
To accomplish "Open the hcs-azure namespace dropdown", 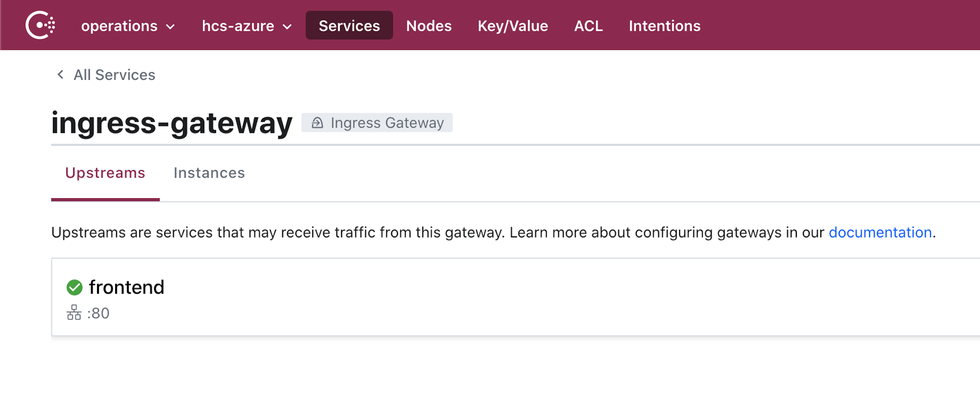I will pos(245,26).
